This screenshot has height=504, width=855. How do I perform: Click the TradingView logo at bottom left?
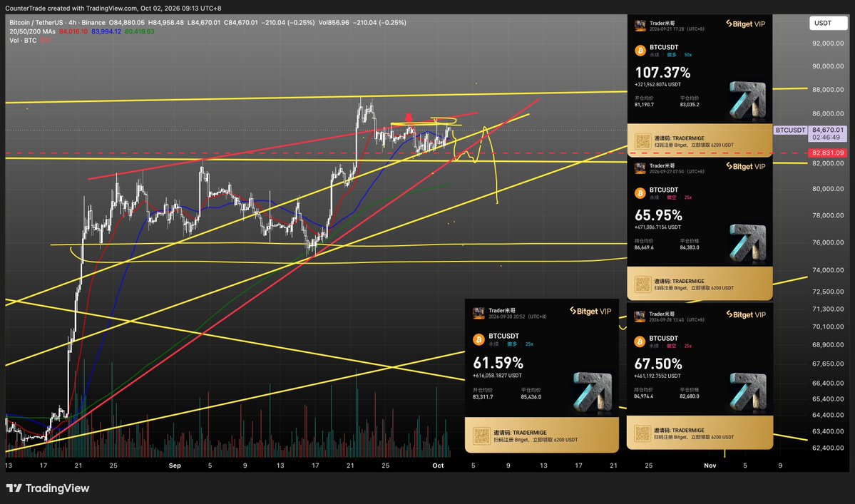click(x=48, y=488)
